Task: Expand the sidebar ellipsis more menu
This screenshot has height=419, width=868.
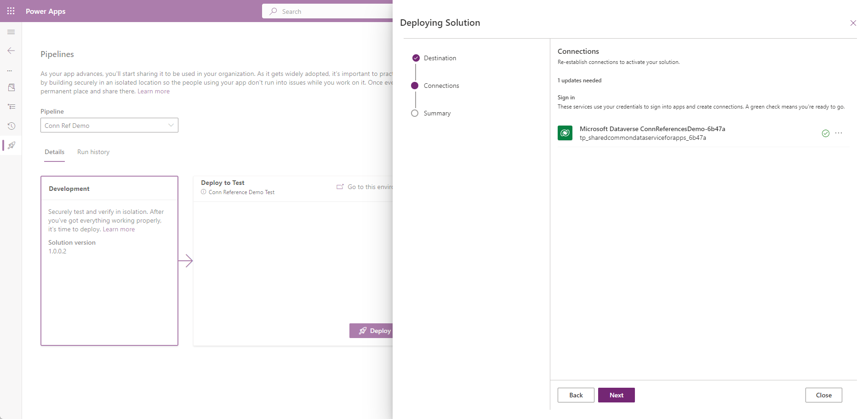Action: 10,71
